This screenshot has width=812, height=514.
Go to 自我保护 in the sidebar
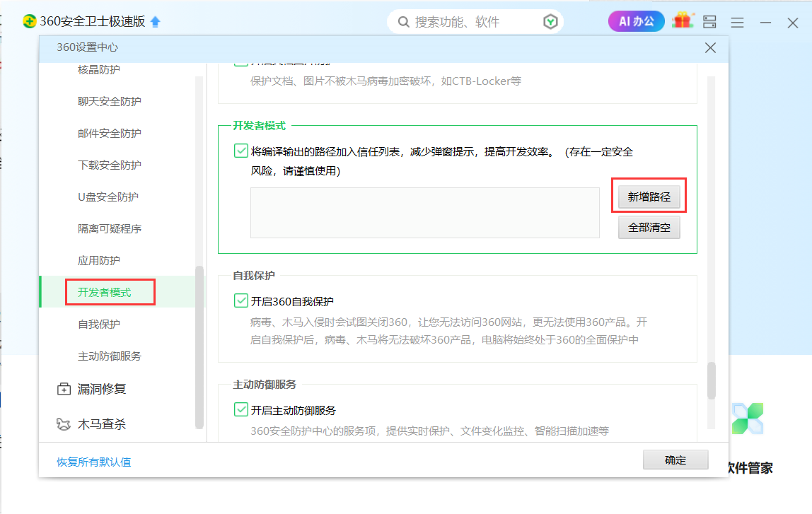click(x=99, y=325)
